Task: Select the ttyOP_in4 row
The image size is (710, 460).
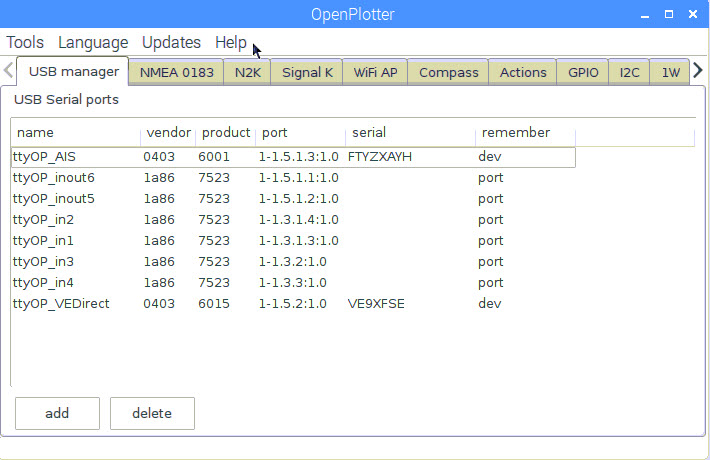Action: pos(293,283)
